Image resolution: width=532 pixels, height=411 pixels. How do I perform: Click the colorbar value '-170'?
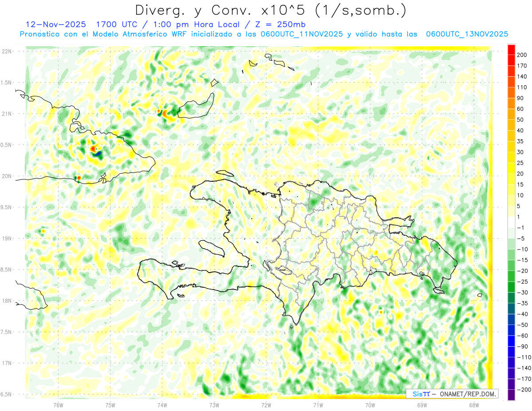tap(524, 379)
